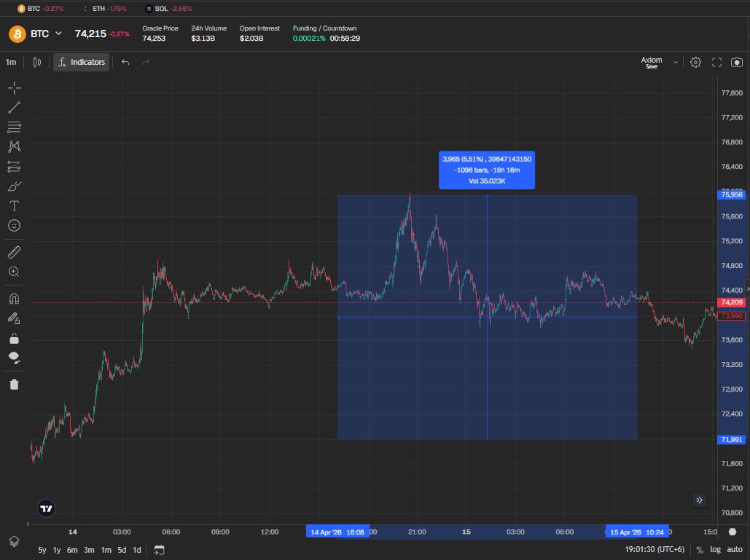The width and height of the screenshot is (750, 560).
Task: Select the brush drawing tool
Action: click(x=15, y=186)
